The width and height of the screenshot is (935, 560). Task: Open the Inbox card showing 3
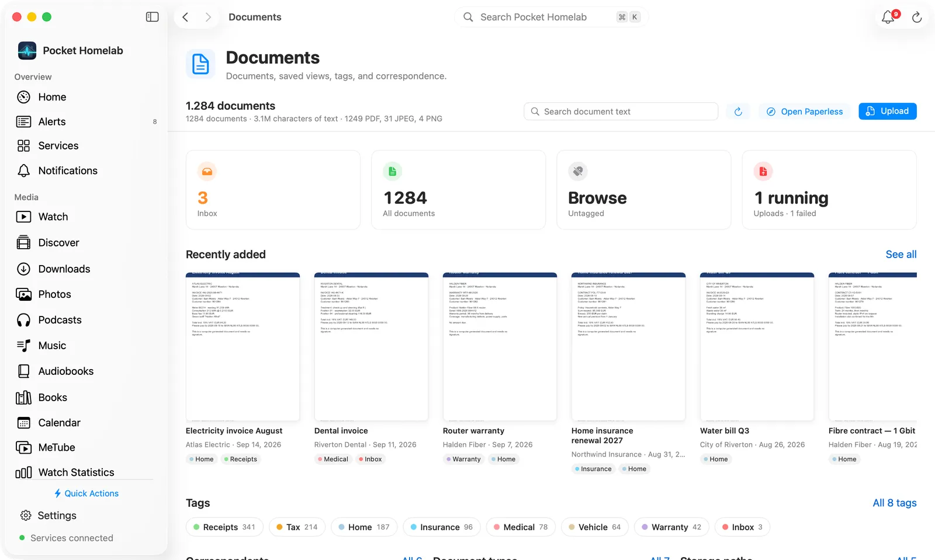pos(273,190)
